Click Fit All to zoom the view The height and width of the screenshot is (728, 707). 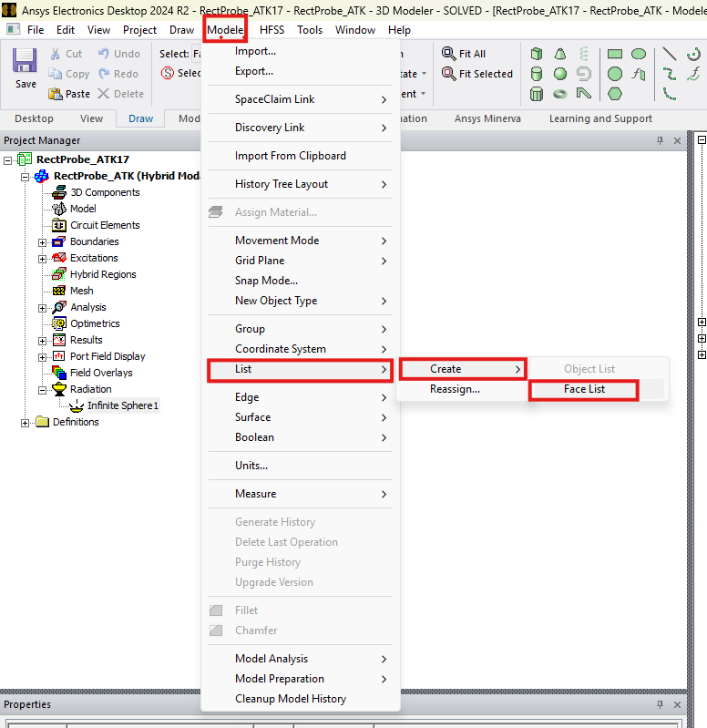coord(465,54)
